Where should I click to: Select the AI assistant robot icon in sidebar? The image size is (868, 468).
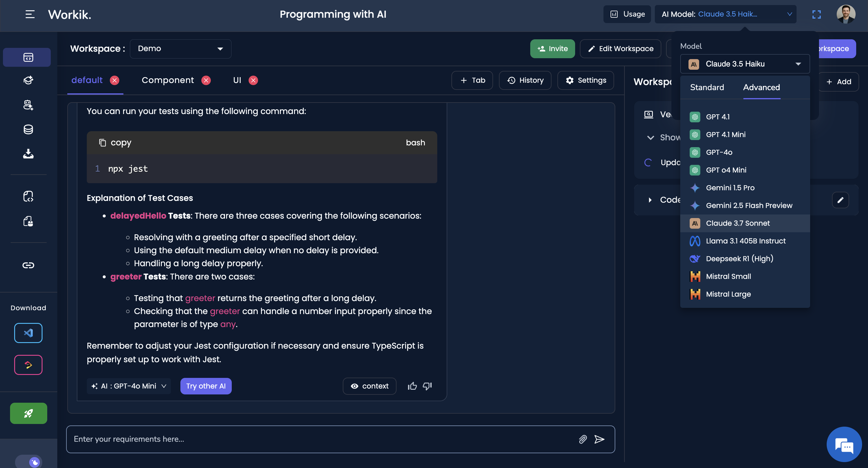pos(28,105)
